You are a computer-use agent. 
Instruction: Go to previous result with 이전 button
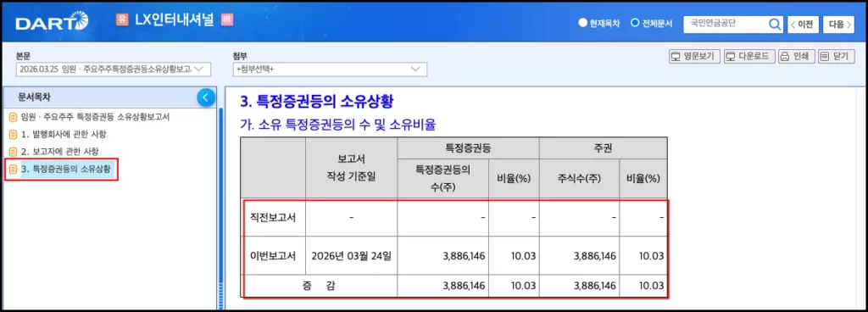(803, 25)
